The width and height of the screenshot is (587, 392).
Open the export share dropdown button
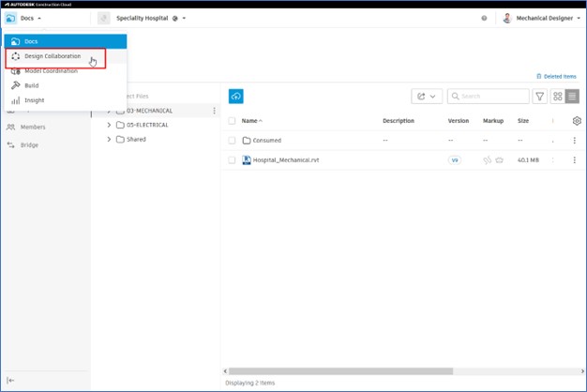[x=427, y=97]
